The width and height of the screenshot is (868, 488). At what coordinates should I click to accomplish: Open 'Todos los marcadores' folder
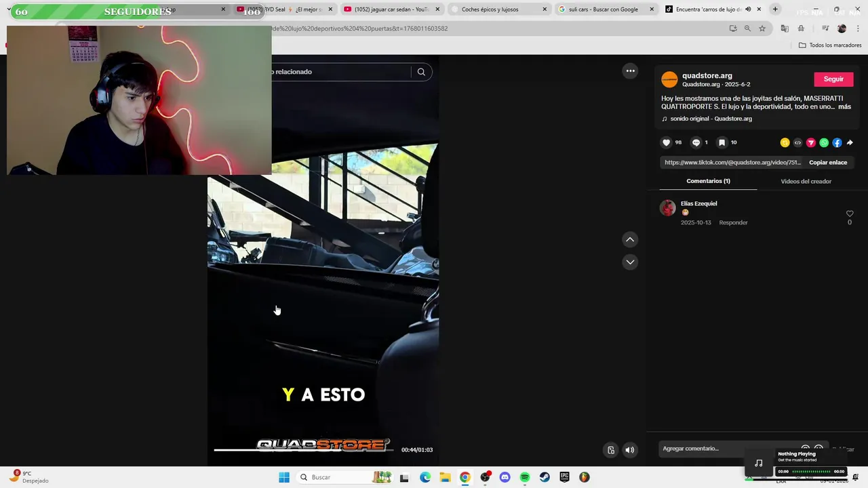pyautogui.click(x=830, y=45)
